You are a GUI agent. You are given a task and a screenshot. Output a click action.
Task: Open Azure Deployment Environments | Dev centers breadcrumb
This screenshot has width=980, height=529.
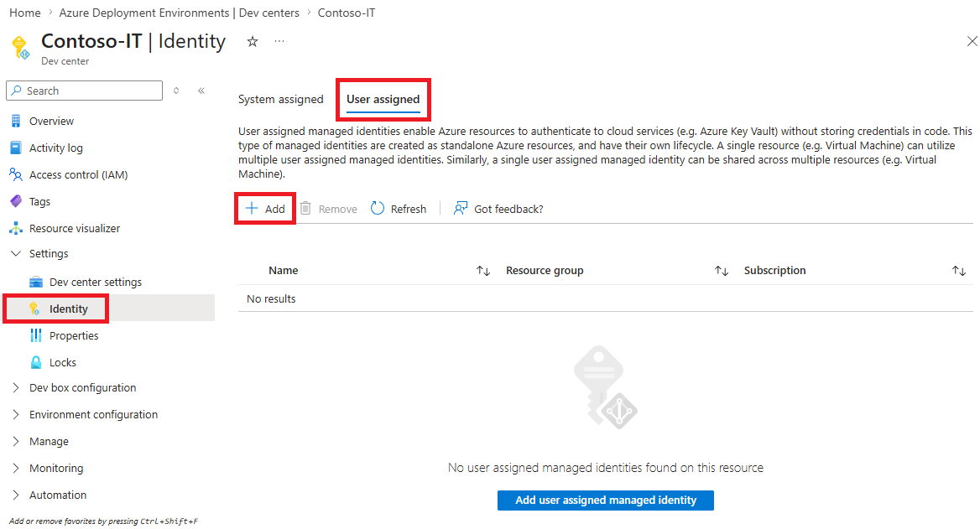click(x=179, y=13)
